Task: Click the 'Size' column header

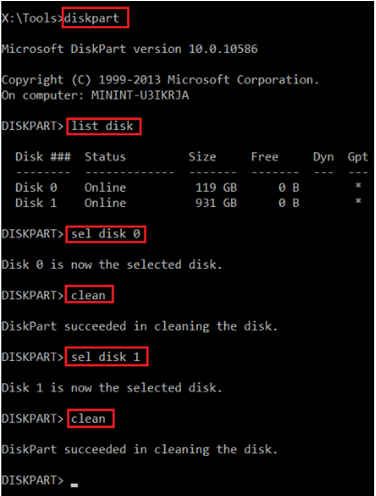Action: pos(202,157)
